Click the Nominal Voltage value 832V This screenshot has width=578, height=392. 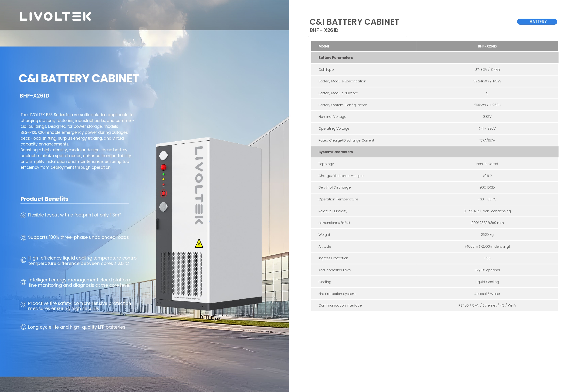[x=487, y=117]
